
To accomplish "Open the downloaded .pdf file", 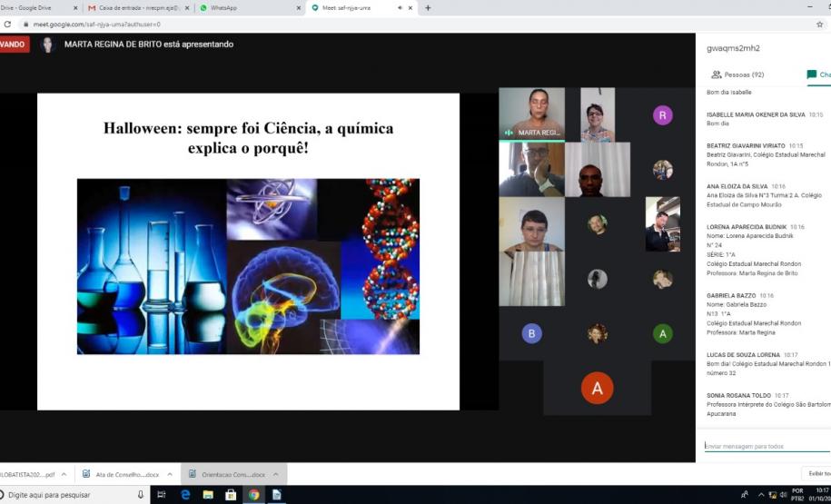I will 26,474.
